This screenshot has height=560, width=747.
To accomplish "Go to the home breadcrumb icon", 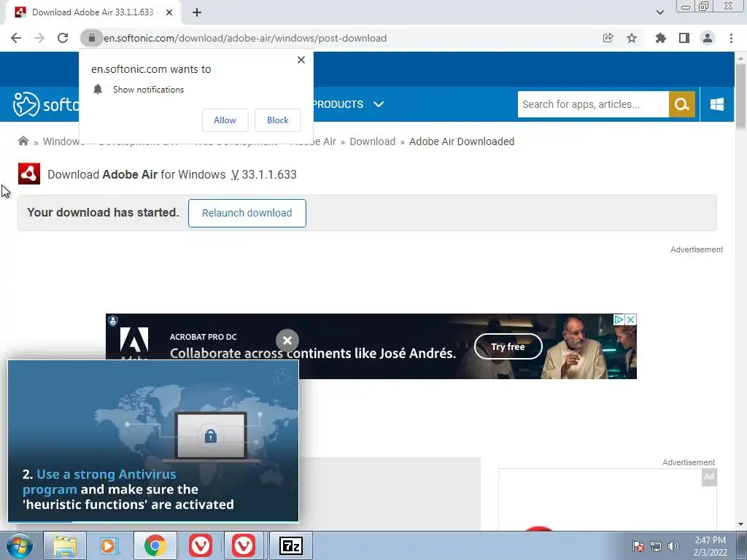I will tap(23, 141).
